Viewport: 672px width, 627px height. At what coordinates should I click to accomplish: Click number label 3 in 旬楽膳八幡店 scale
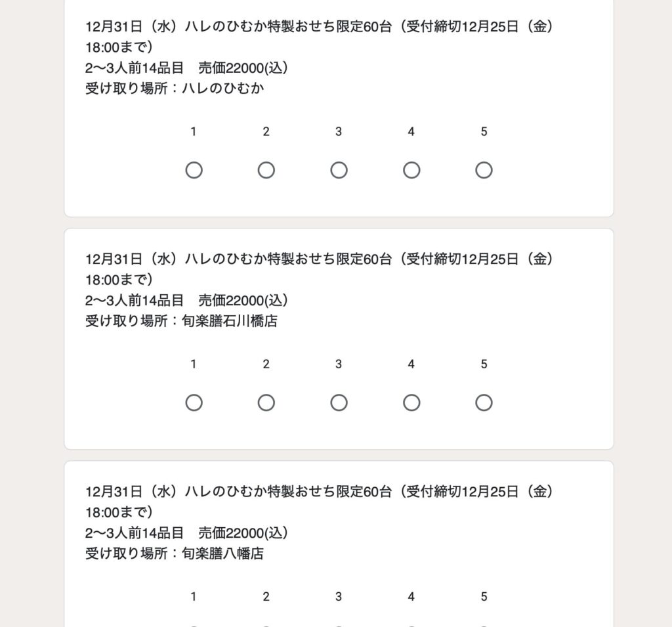click(339, 597)
